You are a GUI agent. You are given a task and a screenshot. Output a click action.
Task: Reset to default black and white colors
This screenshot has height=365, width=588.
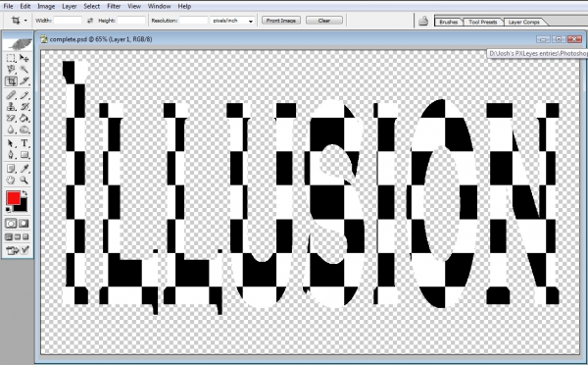tap(8, 209)
